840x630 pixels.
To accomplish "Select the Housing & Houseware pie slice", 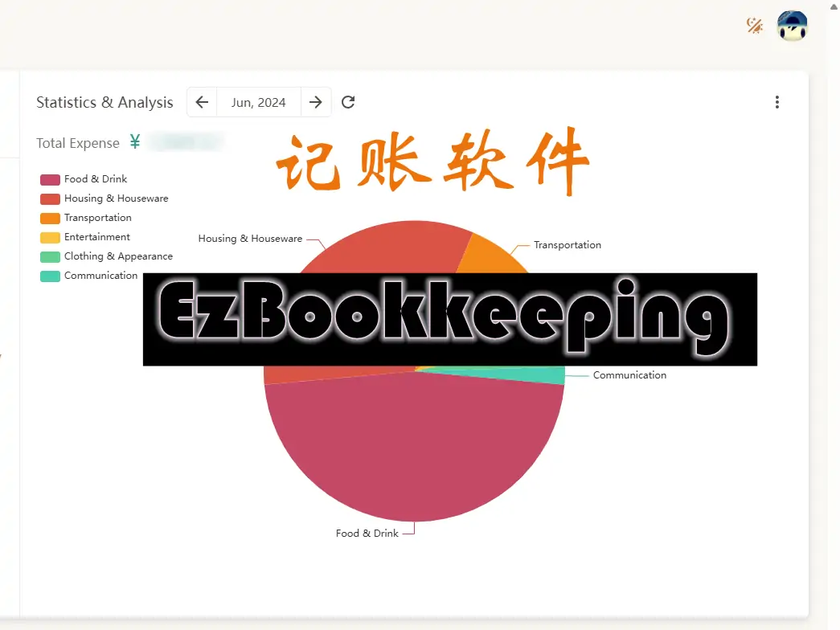I will pyautogui.click(x=386, y=247).
